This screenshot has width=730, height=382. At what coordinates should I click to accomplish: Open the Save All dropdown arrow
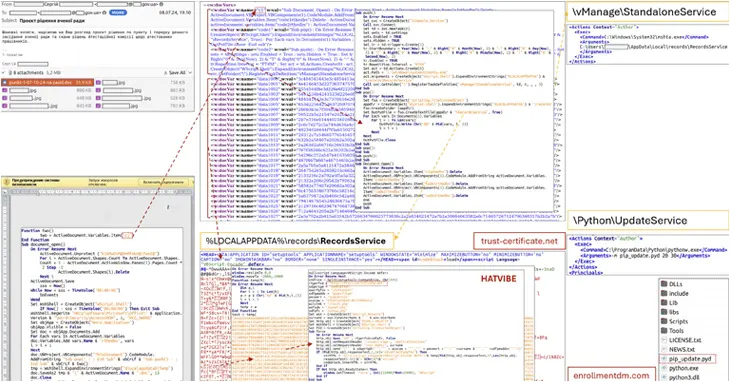pos(190,73)
